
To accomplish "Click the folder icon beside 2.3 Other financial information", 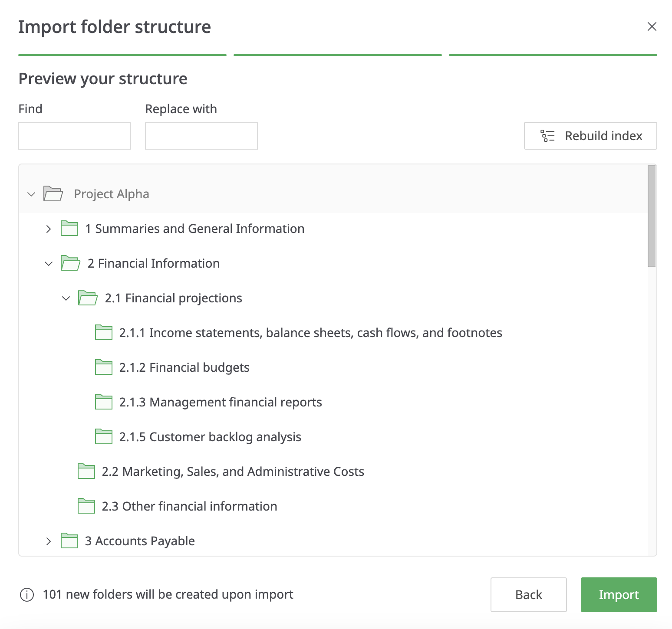I will tap(86, 506).
